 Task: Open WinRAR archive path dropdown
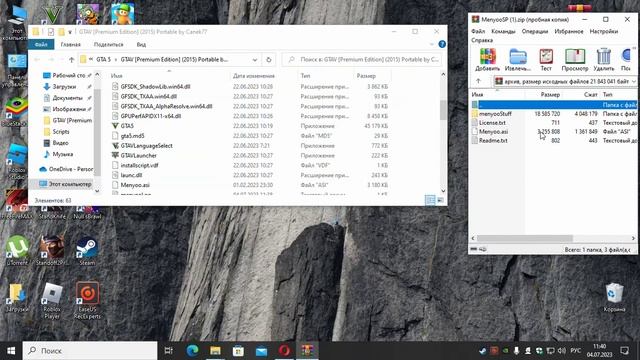point(633,81)
